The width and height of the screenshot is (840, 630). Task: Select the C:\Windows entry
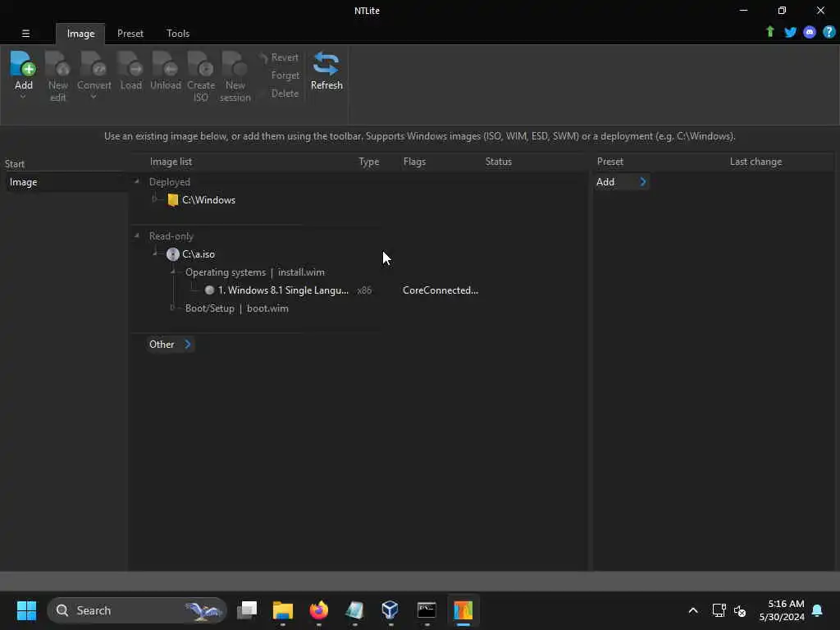208,200
